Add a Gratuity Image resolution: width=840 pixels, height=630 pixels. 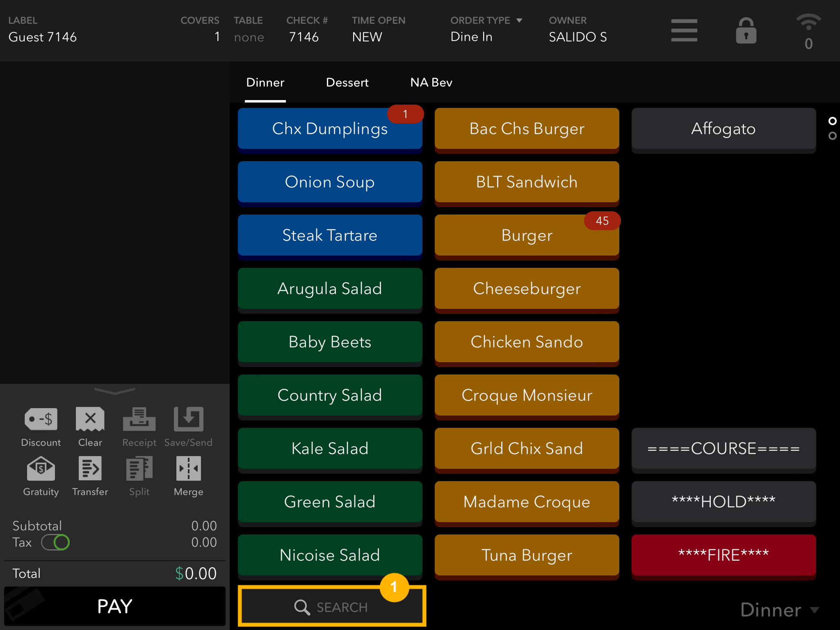click(x=41, y=477)
